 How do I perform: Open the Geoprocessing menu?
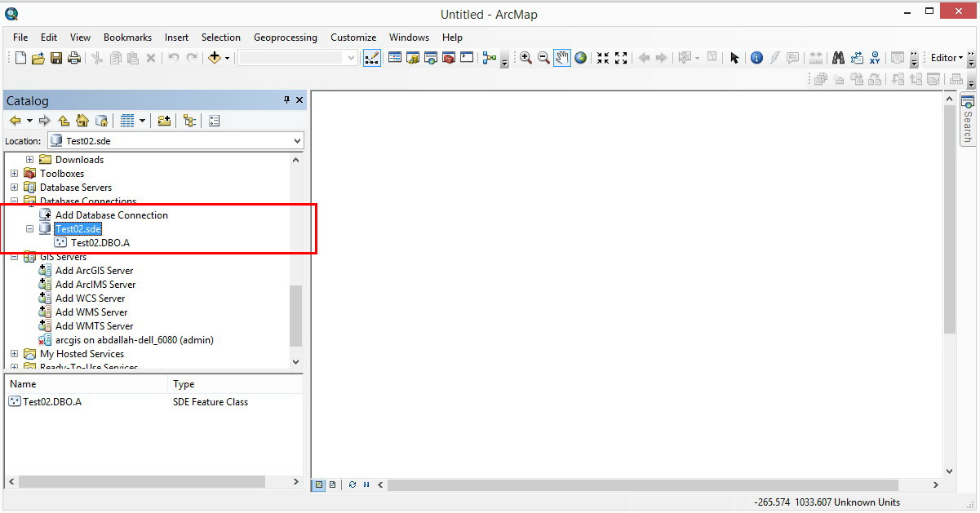pyautogui.click(x=286, y=38)
